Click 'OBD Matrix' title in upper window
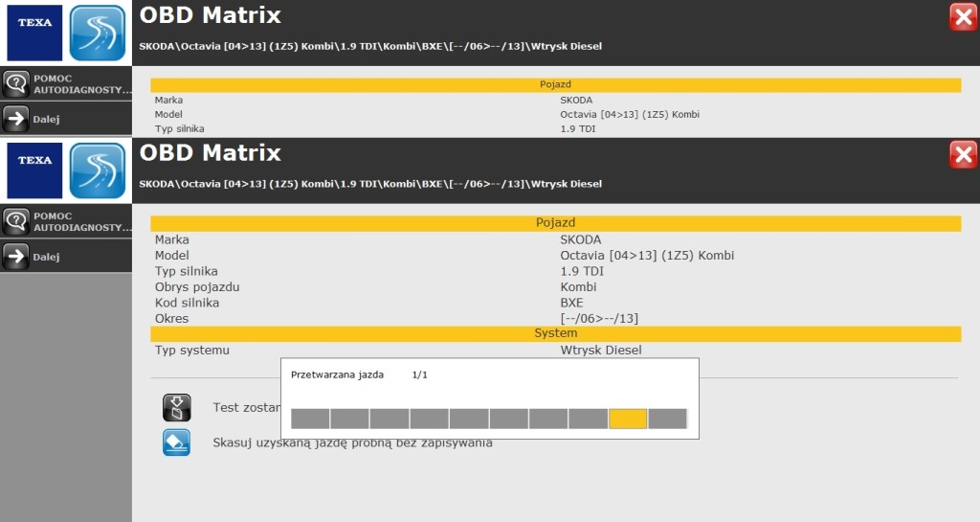This screenshot has width=980, height=522. pos(210,15)
